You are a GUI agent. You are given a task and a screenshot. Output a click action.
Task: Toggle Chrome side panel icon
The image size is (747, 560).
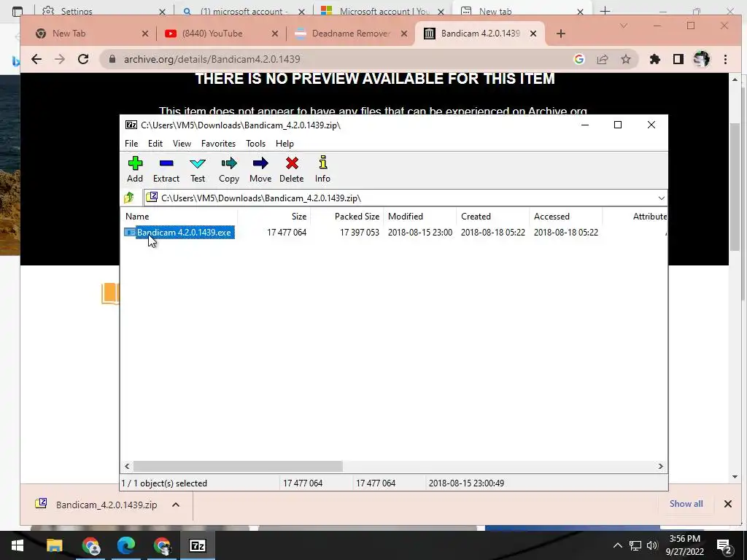pyautogui.click(x=678, y=59)
